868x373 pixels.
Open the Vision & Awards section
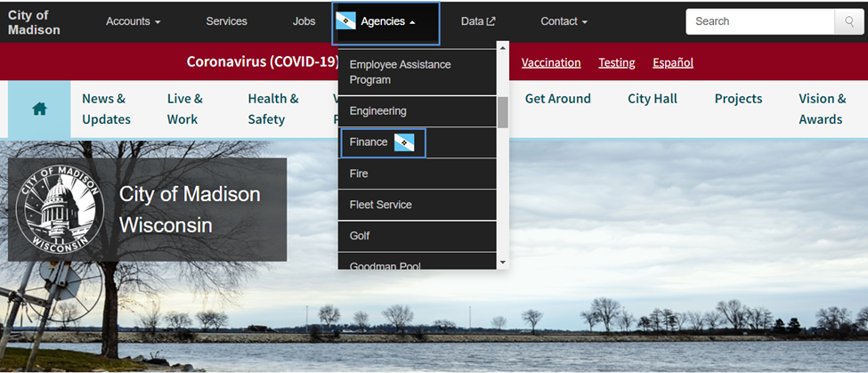point(822,109)
